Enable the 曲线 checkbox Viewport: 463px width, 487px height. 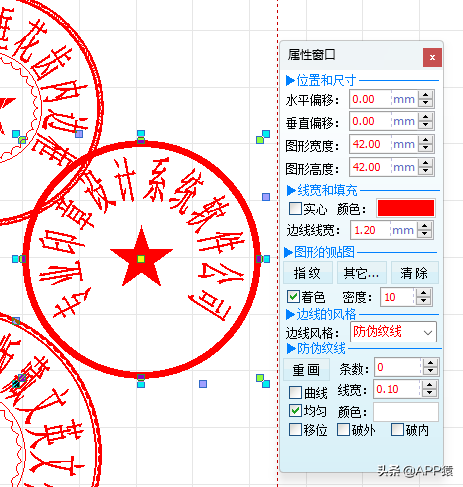(x=295, y=392)
